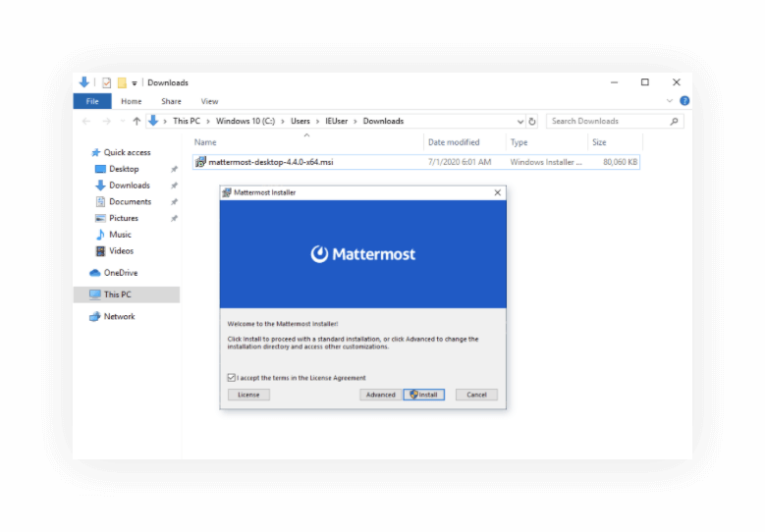Go up one folder level
Image resolution: width=765 pixels, height=532 pixels.
137,121
